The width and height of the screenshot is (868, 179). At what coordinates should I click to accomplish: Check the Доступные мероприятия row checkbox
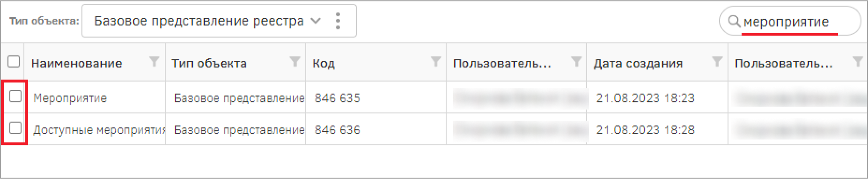click(x=15, y=128)
